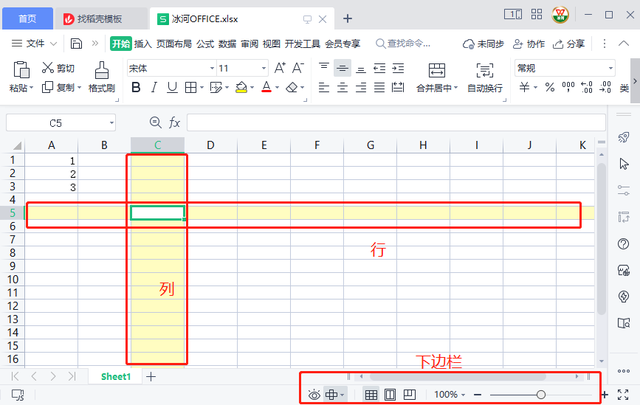The width and height of the screenshot is (640, 405).
Task: Add a new sheet with plus button
Action: click(151, 376)
